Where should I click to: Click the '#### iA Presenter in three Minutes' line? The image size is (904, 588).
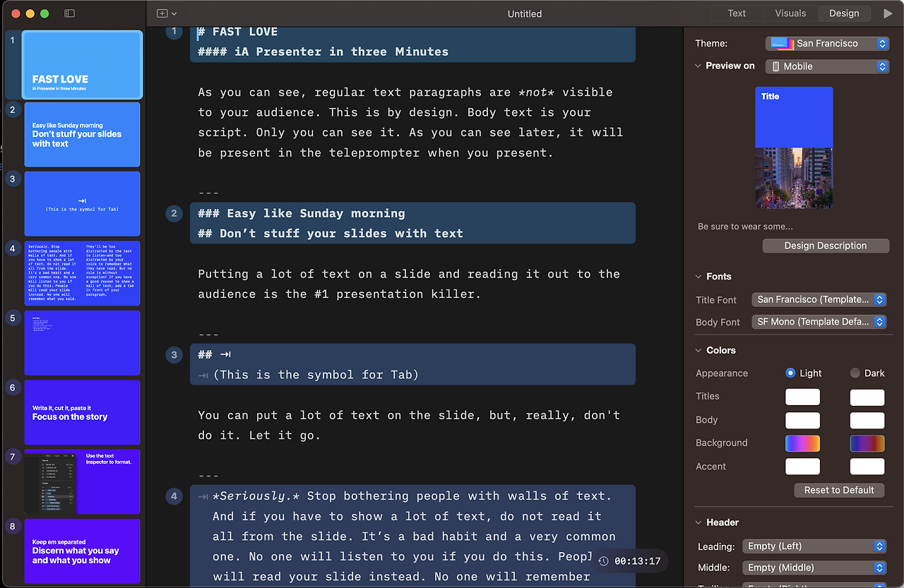tap(323, 52)
